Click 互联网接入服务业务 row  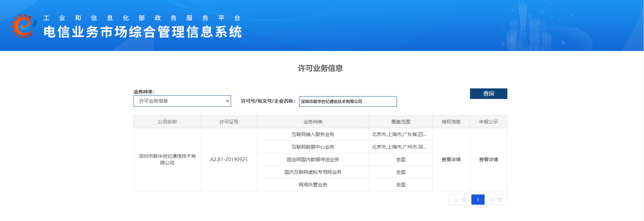313,134
